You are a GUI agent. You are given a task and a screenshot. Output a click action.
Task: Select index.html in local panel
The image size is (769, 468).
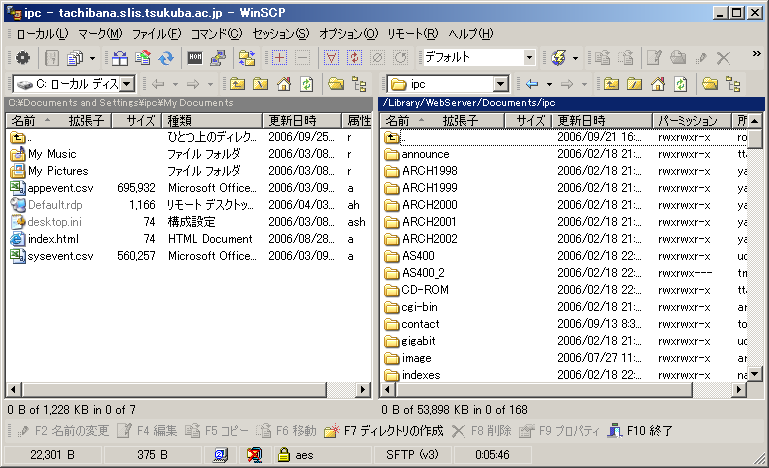coord(53,239)
